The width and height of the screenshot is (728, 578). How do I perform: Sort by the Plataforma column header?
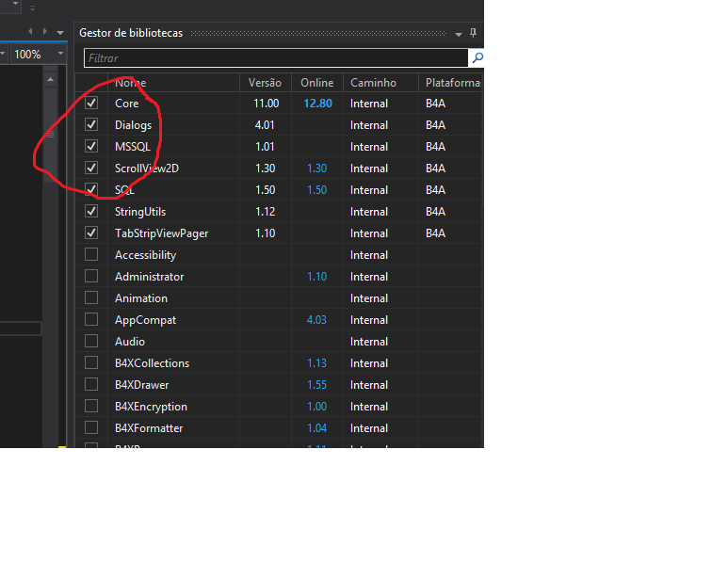[x=451, y=83]
